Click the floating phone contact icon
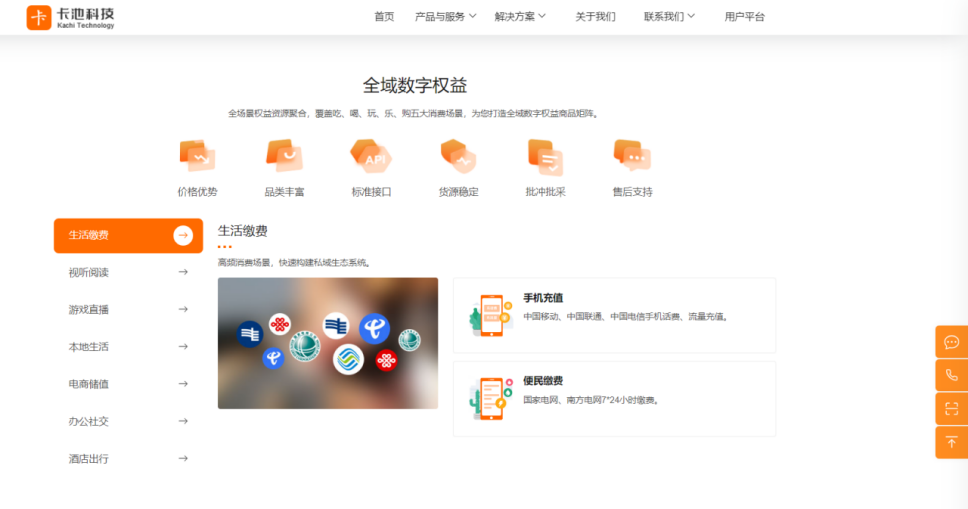Viewport: 968px width, 509px height. click(951, 375)
